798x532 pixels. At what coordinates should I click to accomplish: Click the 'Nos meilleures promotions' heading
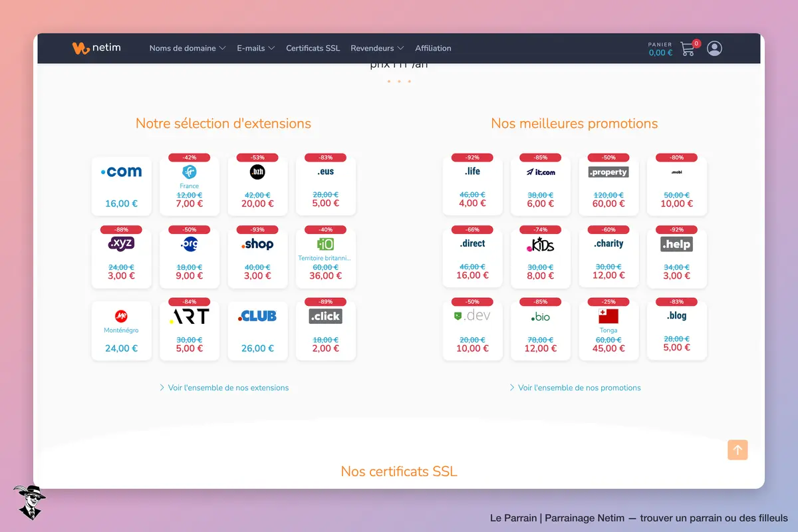[575, 123]
